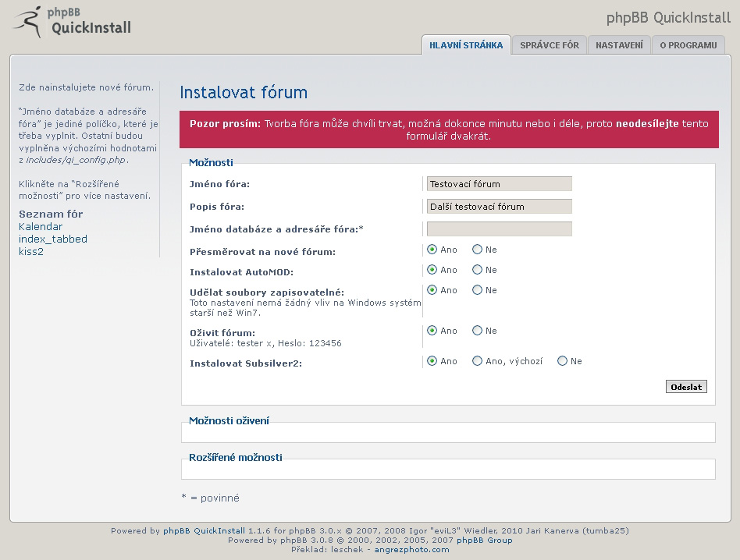Click the Popis fóra text field
Viewport: 740px width, 560px height.
click(500, 207)
